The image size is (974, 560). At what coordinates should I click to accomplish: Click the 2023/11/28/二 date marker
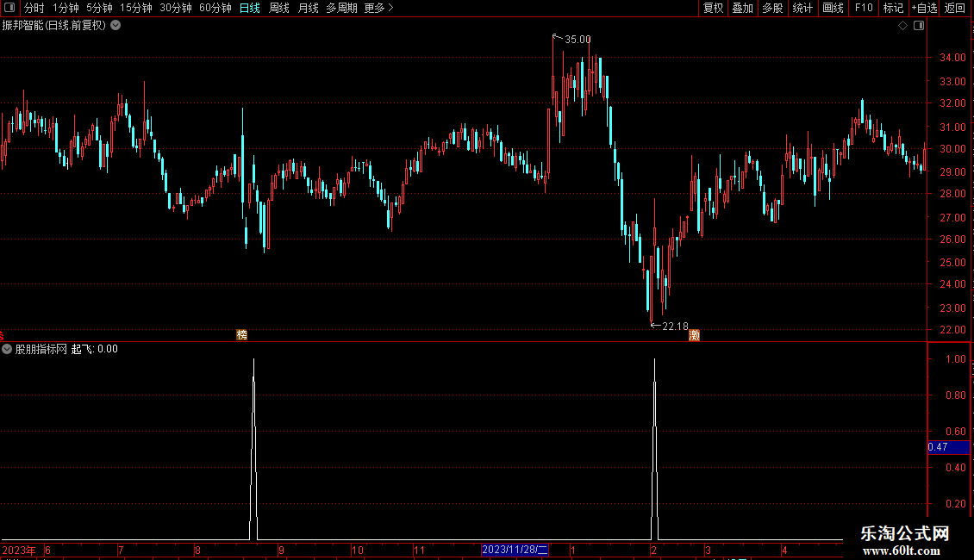point(515,550)
